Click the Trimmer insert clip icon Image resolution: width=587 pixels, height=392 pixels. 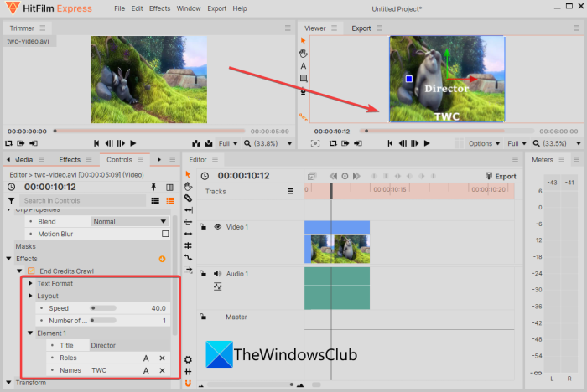(x=196, y=143)
